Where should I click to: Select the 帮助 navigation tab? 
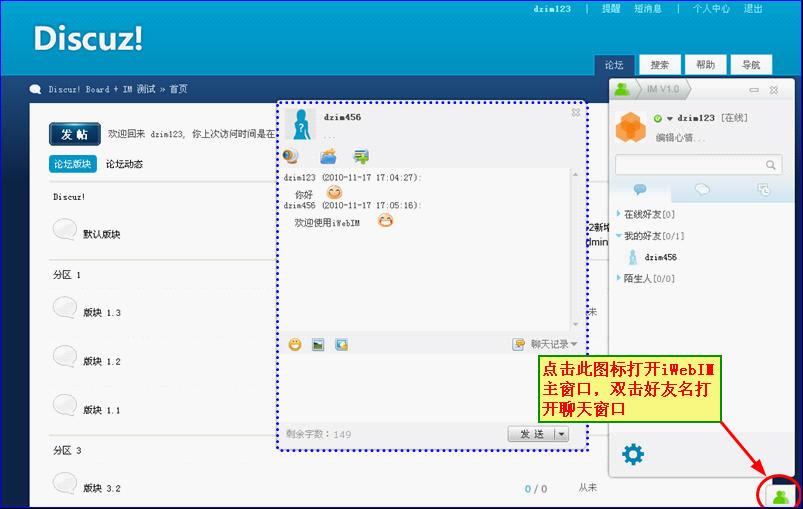coord(705,65)
